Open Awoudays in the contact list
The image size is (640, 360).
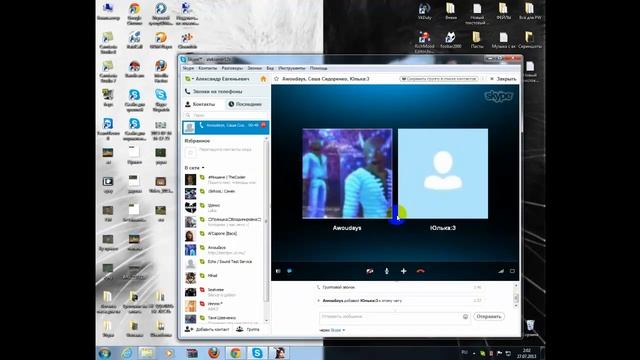point(224,249)
